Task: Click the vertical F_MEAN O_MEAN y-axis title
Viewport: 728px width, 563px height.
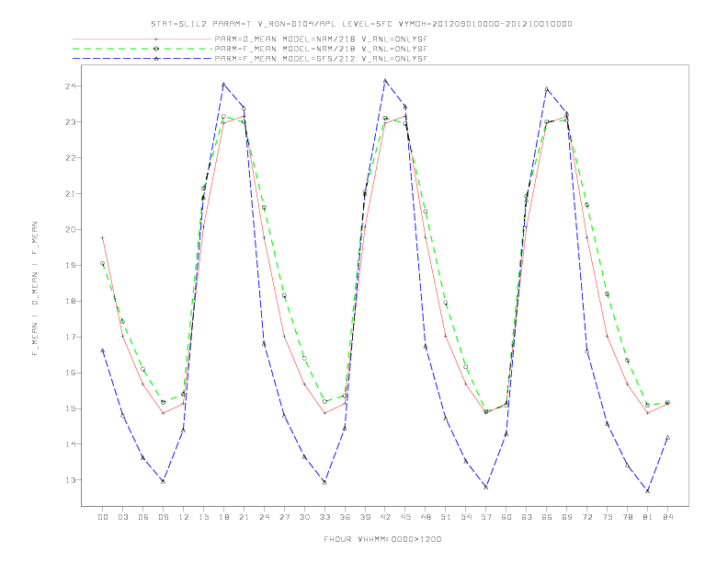Action: (x=35, y=289)
